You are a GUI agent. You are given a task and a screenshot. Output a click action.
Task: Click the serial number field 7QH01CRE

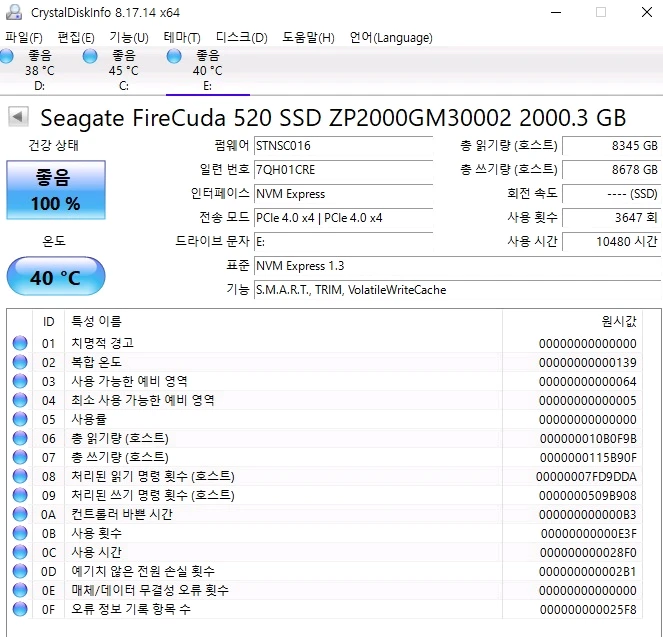(343, 170)
